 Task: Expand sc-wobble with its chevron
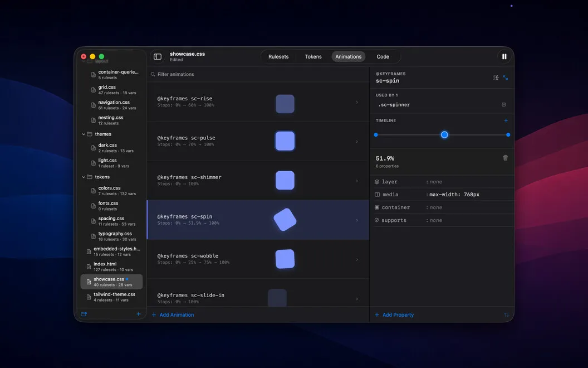click(356, 259)
